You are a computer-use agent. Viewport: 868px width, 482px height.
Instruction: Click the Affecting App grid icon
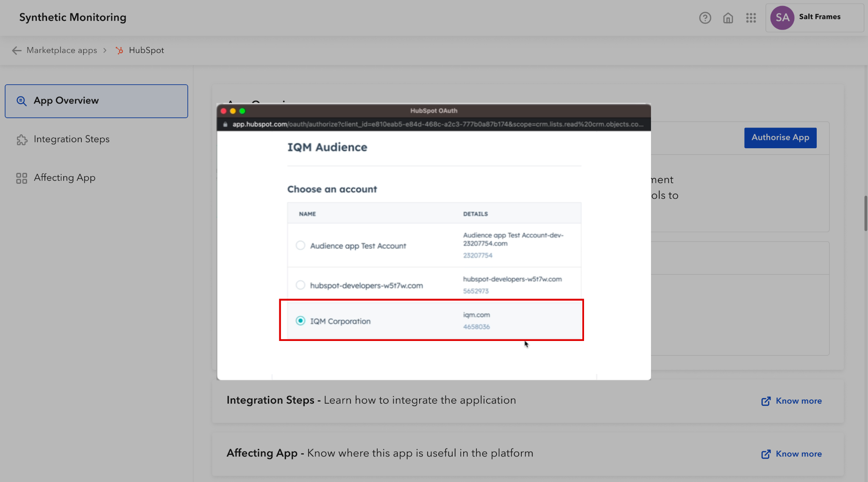point(22,178)
